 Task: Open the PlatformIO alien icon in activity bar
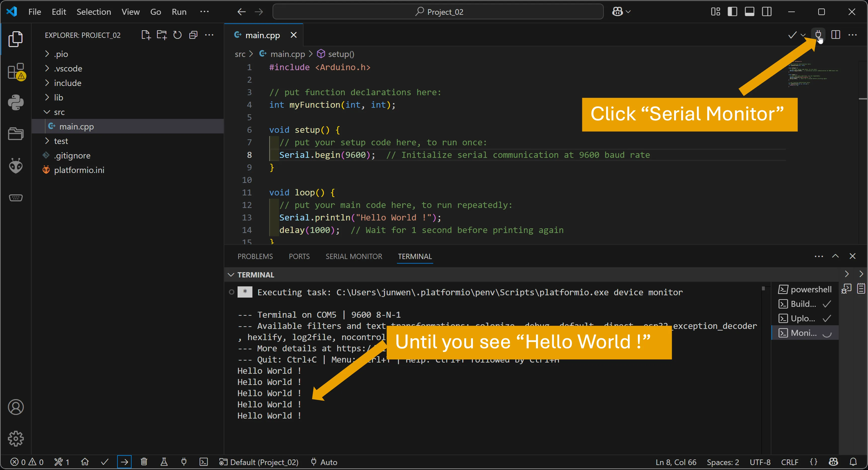click(16, 166)
